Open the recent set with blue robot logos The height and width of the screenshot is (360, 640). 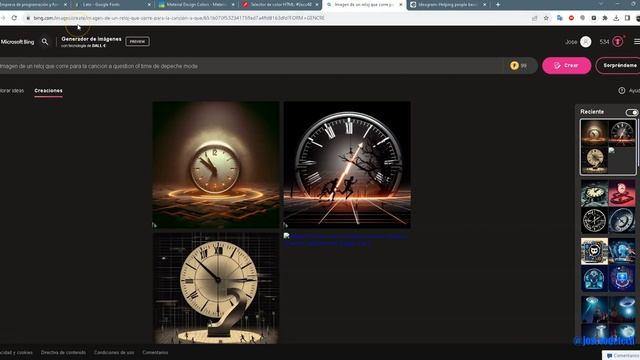608,264
